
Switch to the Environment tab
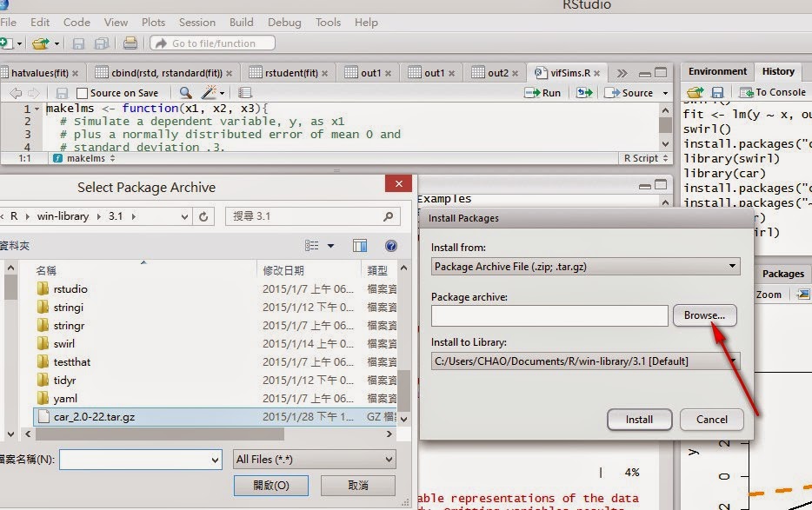point(717,71)
